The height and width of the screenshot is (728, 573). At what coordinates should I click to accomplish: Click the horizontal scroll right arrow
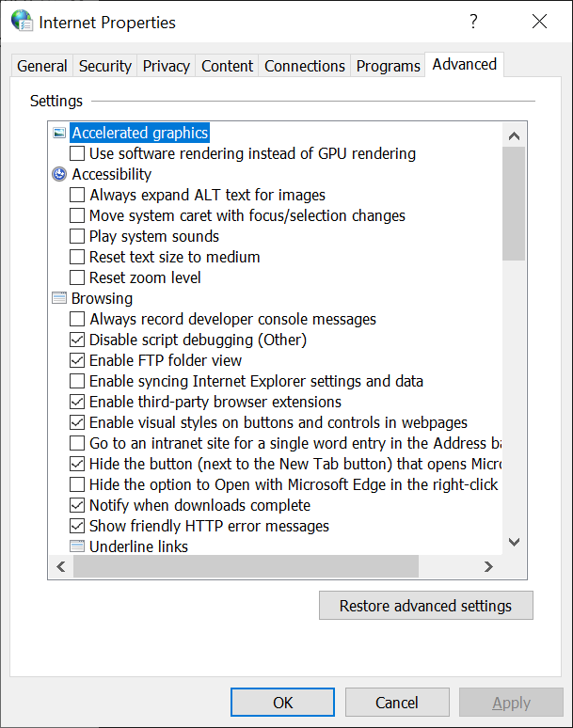coord(488,566)
